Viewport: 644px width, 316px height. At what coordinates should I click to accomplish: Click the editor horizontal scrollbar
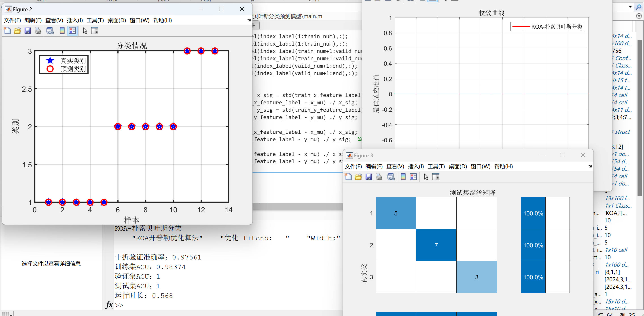[x=297, y=206]
